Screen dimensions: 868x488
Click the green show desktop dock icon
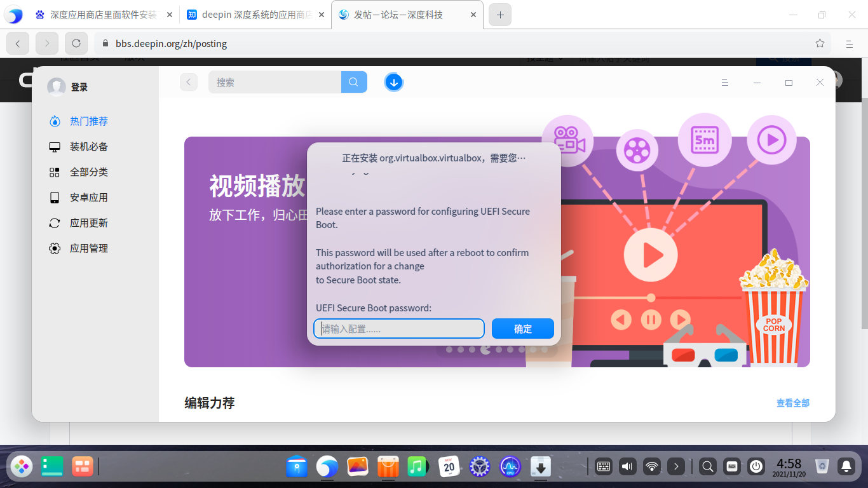pyautogui.click(x=52, y=466)
